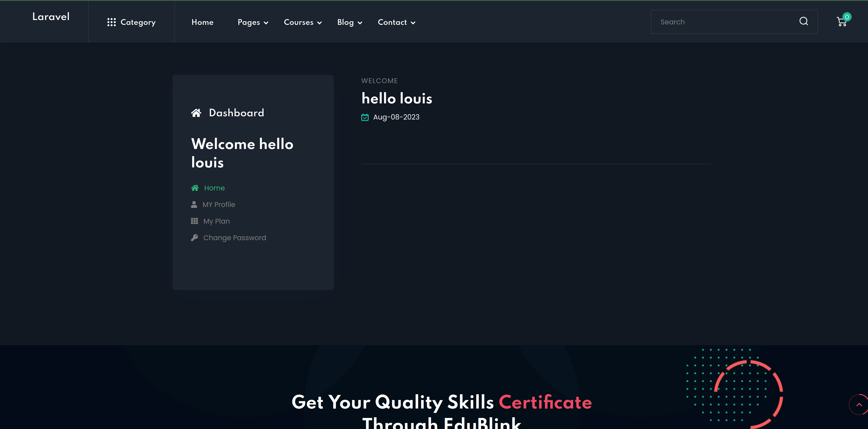
Task: Click the search magnifier icon
Action: (x=804, y=21)
